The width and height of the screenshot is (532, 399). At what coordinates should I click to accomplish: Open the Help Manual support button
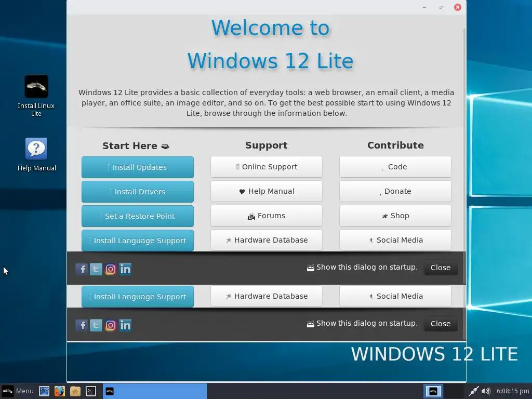267,191
